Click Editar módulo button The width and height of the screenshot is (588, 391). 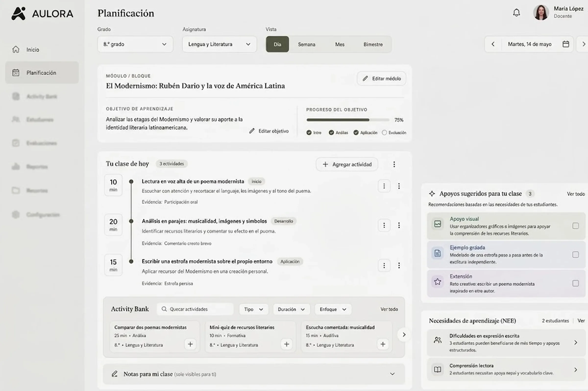click(381, 78)
